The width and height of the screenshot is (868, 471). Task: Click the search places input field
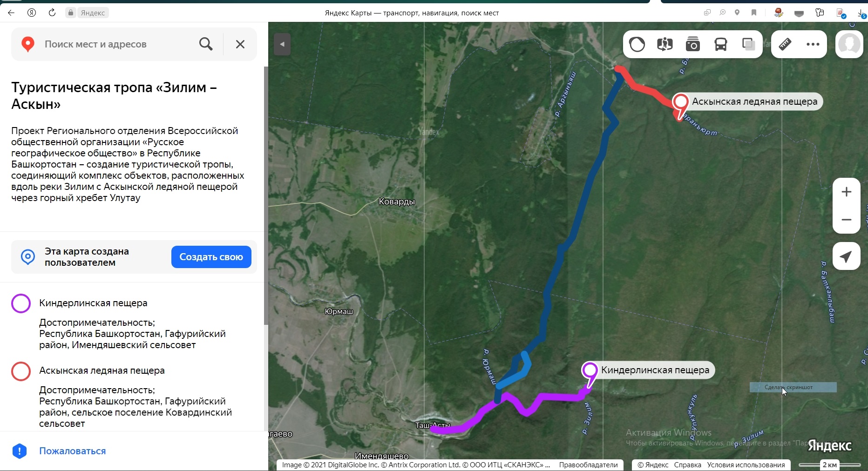click(116, 44)
